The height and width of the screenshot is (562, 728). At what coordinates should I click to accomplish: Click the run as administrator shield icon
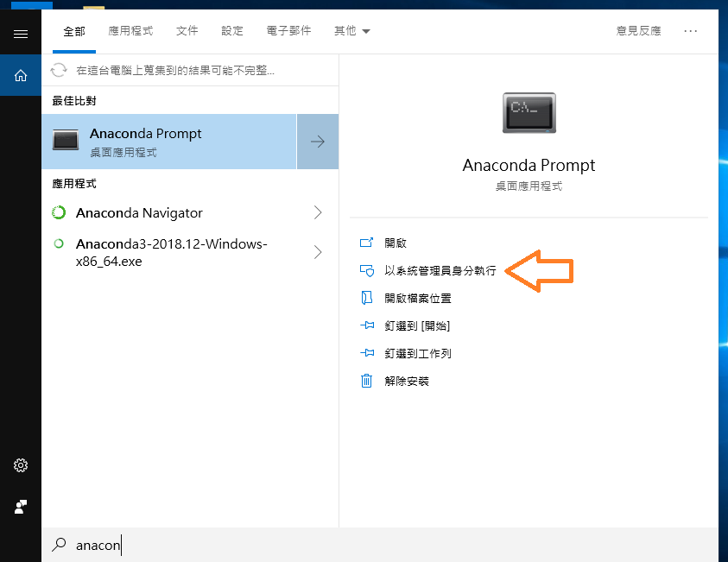point(367,270)
